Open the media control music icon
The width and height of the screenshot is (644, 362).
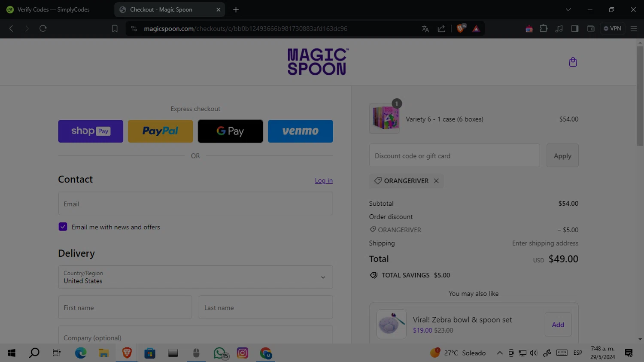point(559,28)
